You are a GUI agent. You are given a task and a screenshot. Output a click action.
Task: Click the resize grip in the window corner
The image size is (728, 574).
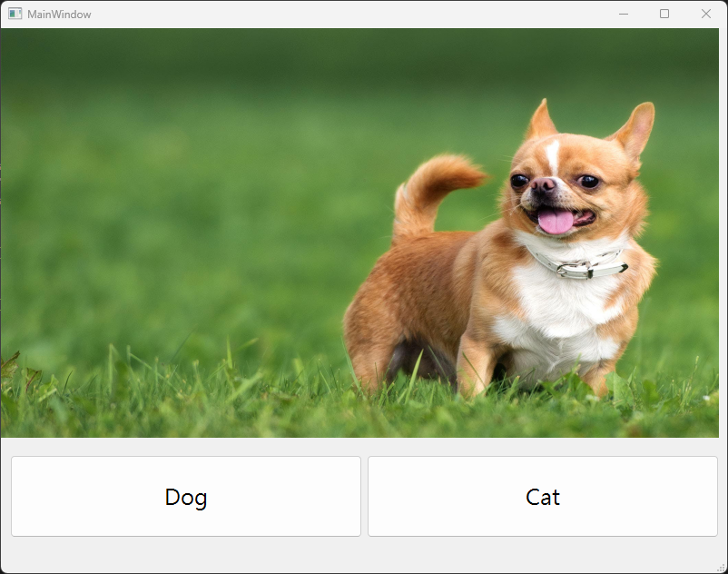tap(722, 568)
